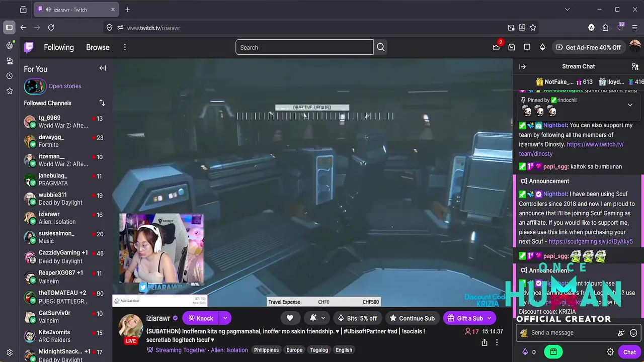This screenshot has width=644, height=362.
Task: Toggle the follow heart button
Action: coord(290,318)
